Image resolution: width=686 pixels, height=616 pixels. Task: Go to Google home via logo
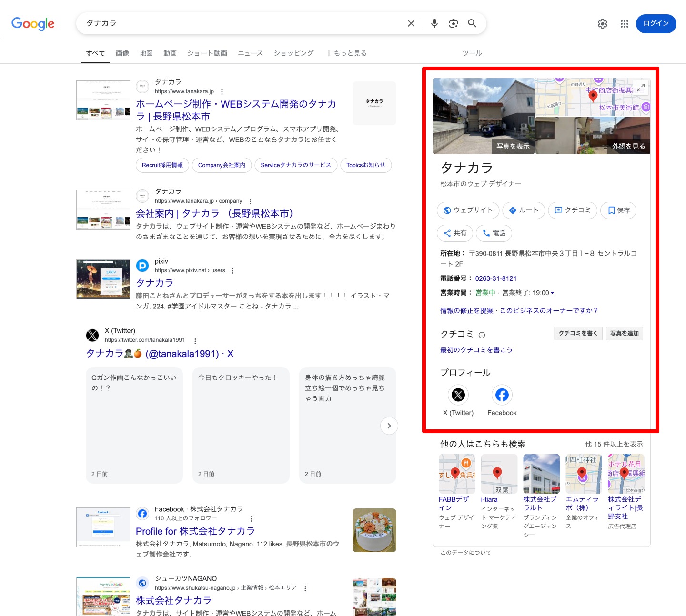click(x=33, y=24)
